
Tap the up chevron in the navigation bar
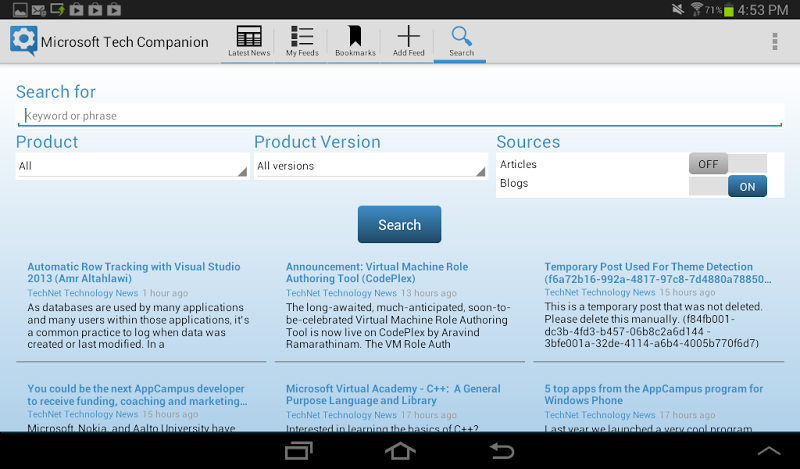click(x=769, y=451)
